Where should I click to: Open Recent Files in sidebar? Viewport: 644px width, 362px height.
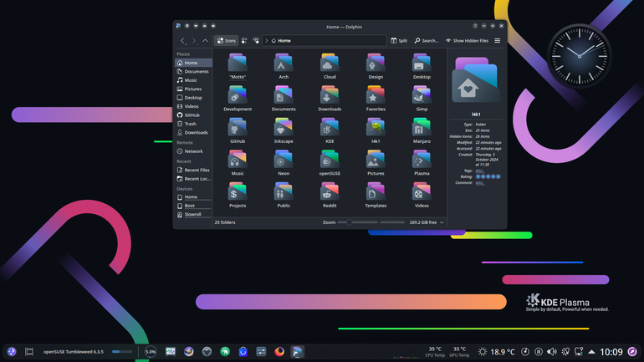click(x=193, y=170)
